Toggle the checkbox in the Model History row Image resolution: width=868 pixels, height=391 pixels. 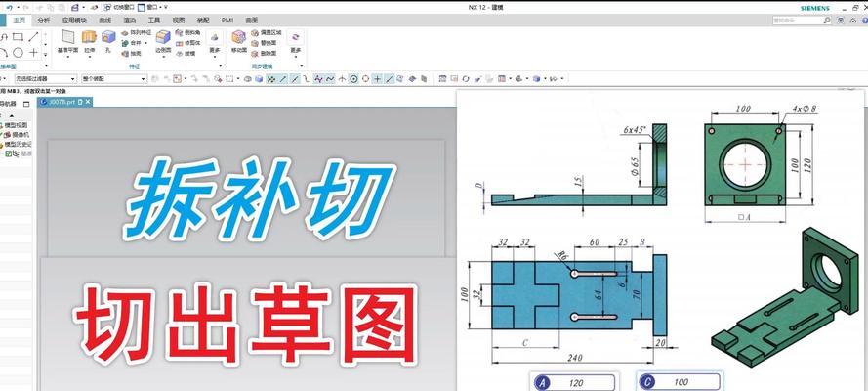[x=9, y=153]
